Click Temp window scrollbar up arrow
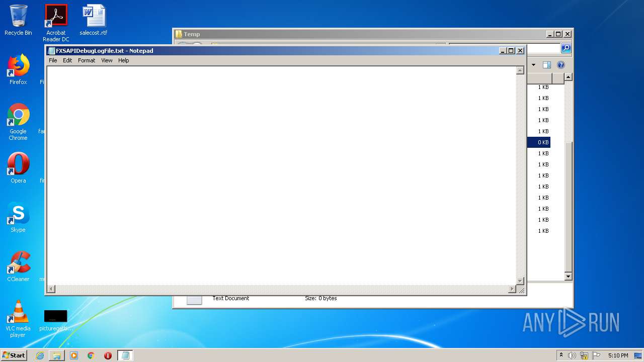Viewport: 644px width, 362px height. [x=568, y=77]
